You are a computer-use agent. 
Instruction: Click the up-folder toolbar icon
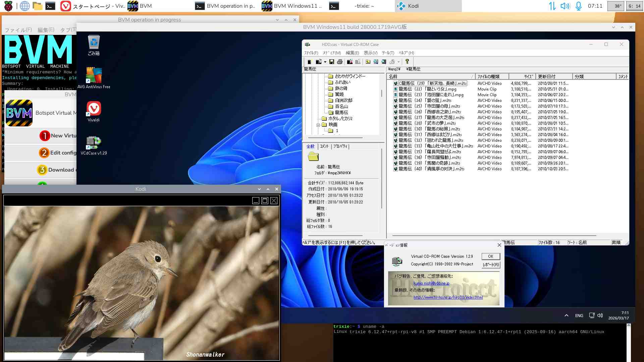(368, 62)
